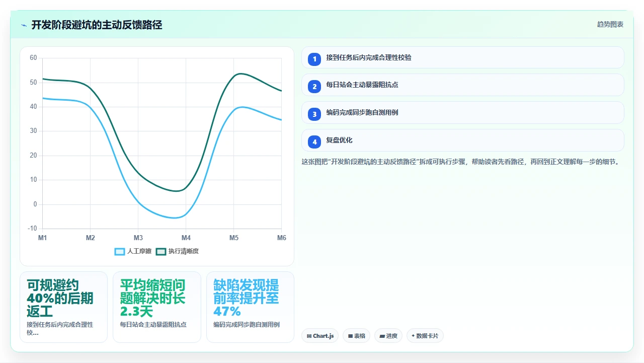The image size is (644, 363).
Task: Click the description paragraph under the steps
Action: point(460,162)
